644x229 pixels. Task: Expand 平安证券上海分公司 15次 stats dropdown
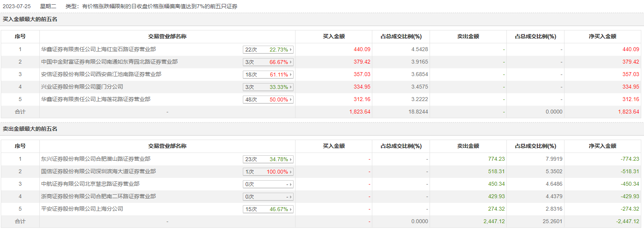coord(268,209)
